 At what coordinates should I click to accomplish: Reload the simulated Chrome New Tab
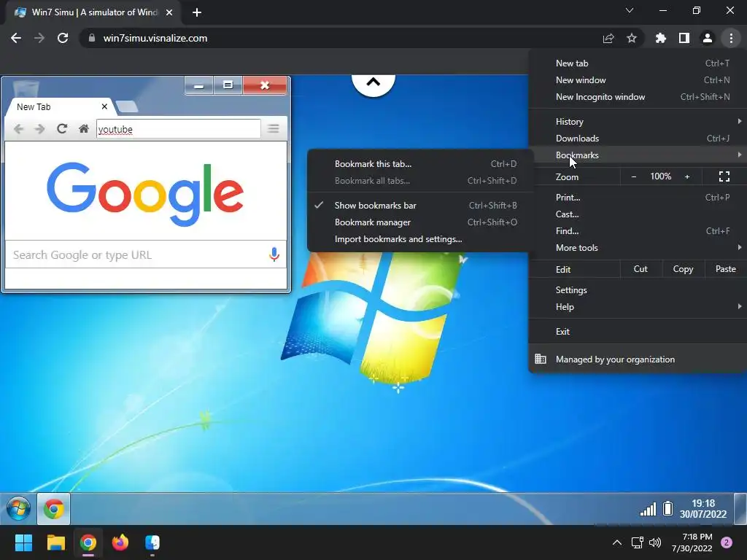pyautogui.click(x=62, y=128)
